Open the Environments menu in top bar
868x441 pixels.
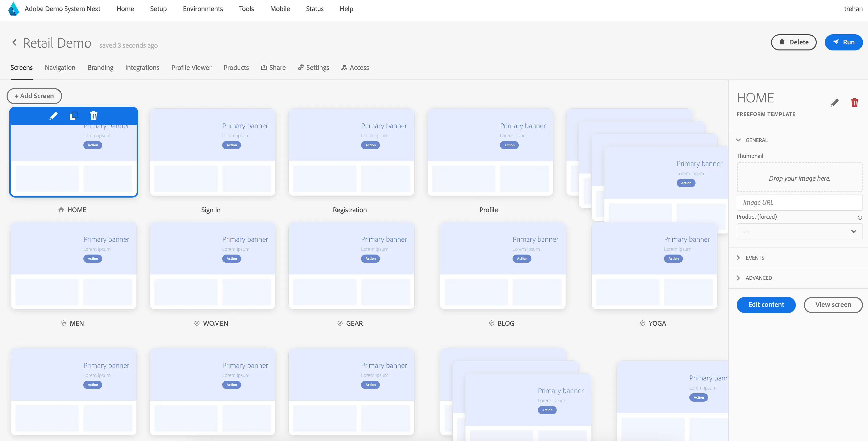pyautogui.click(x=203, y=9)
